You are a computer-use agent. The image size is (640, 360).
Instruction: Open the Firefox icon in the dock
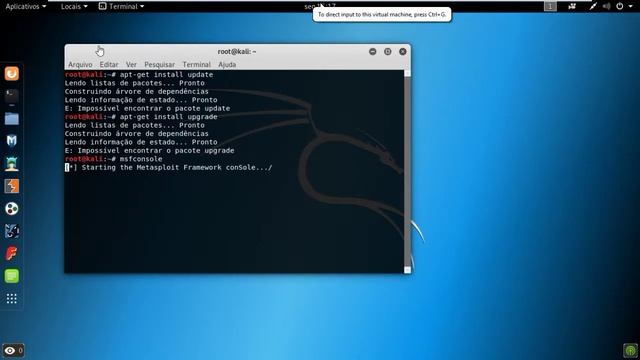click(11, 73)
